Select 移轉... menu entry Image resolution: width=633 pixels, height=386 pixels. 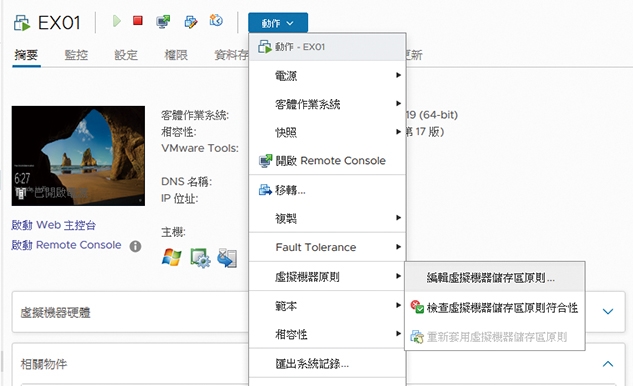point(327,190)
